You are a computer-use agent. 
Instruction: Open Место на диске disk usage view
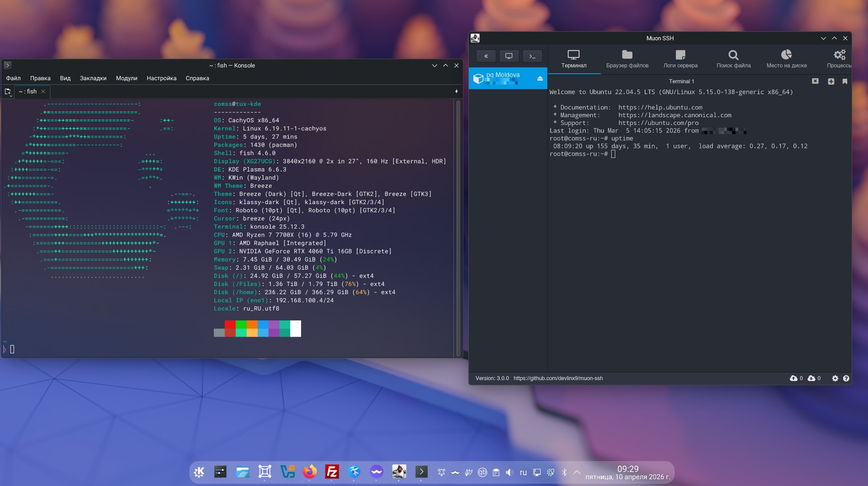787,59
